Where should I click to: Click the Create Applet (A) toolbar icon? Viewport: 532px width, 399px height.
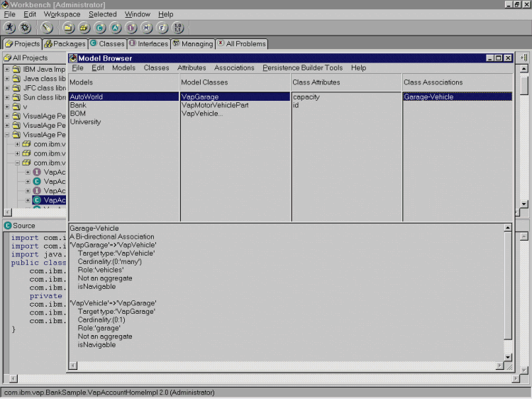(116, 28)
